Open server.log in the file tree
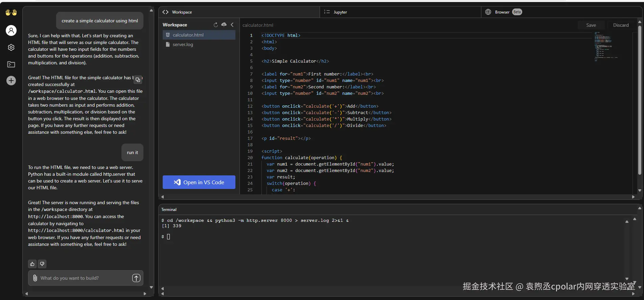Screen dimensions: 644x300 tap(183, 44)
